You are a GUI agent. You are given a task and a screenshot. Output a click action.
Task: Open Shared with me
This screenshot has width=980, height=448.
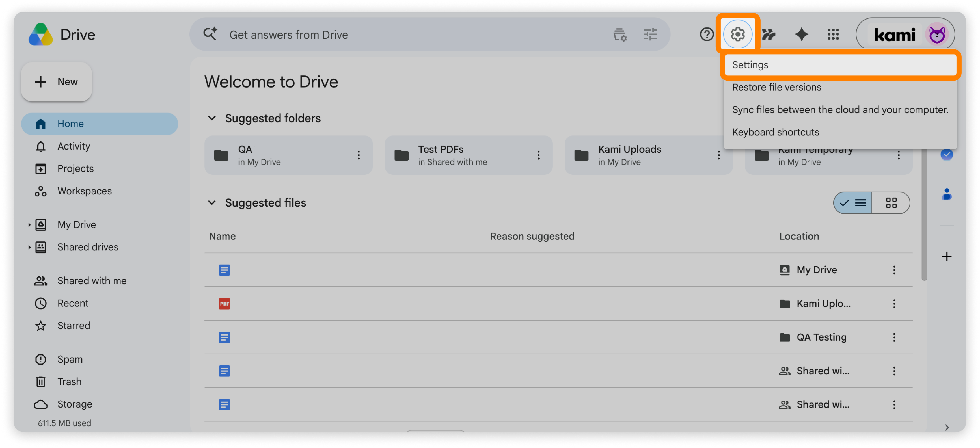100,281
